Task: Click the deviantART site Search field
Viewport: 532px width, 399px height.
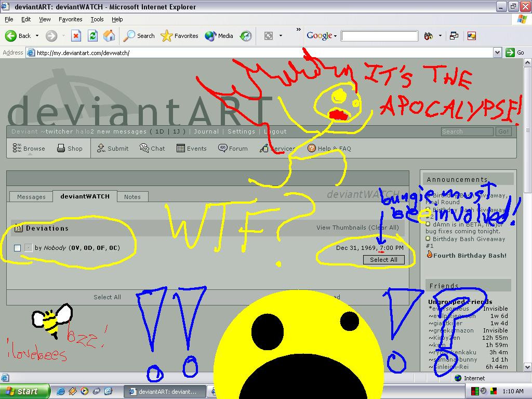Action: [467, 131]
